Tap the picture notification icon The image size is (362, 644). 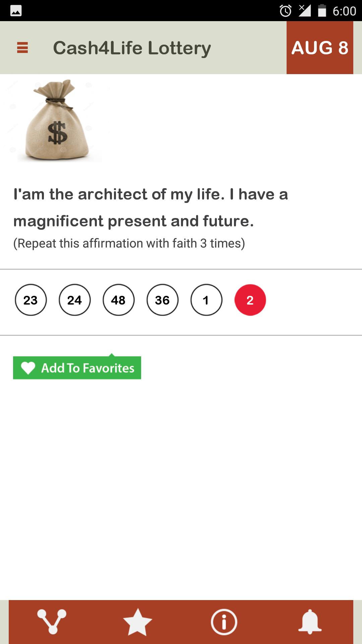(16, 11)
